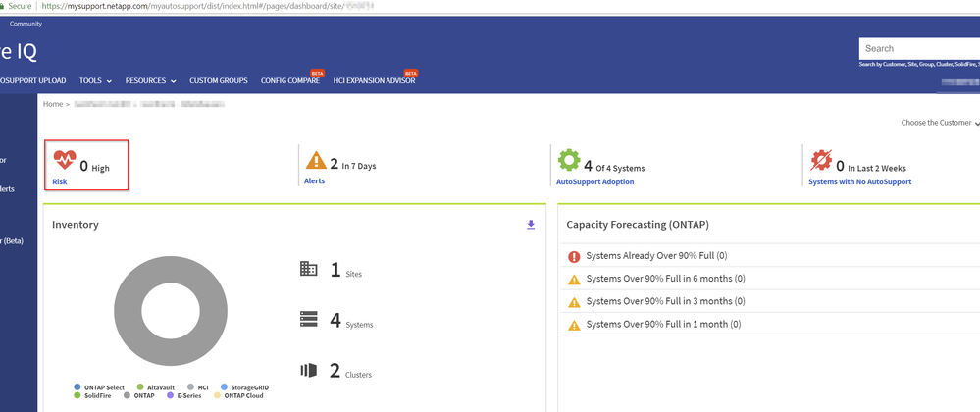The image size is (980, 412).
Task: Open the CUSTOM GROUPS menu item
Action: [219, 80]
